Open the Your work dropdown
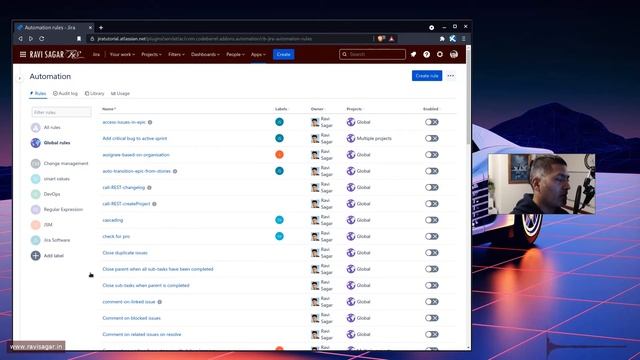 tap(122, 54)
